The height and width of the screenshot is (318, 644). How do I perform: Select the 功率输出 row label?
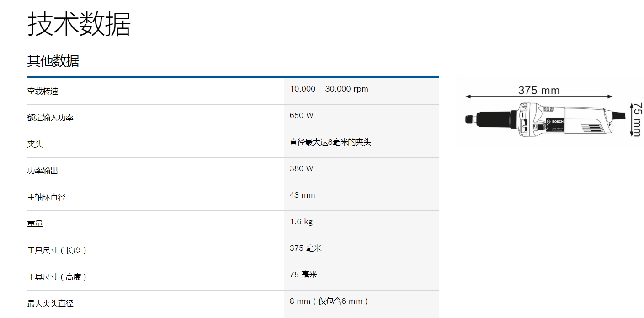(x=43, y=171)
